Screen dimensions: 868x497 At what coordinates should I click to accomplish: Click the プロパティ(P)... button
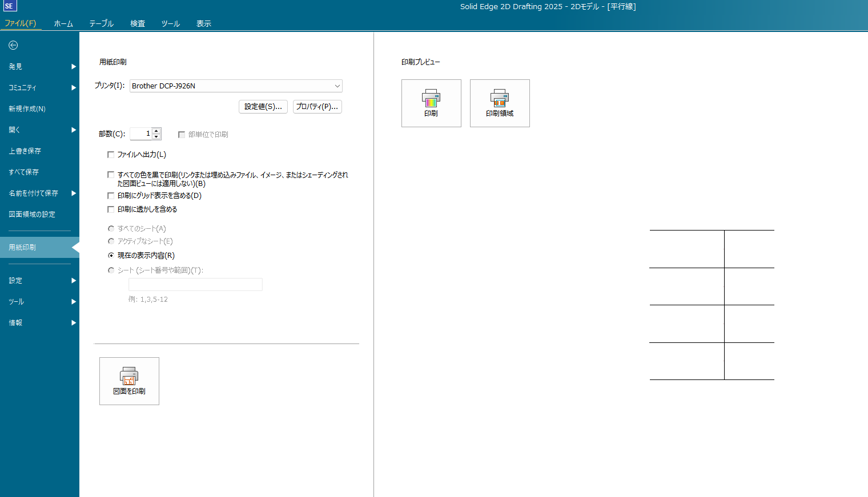coord(318,107)
